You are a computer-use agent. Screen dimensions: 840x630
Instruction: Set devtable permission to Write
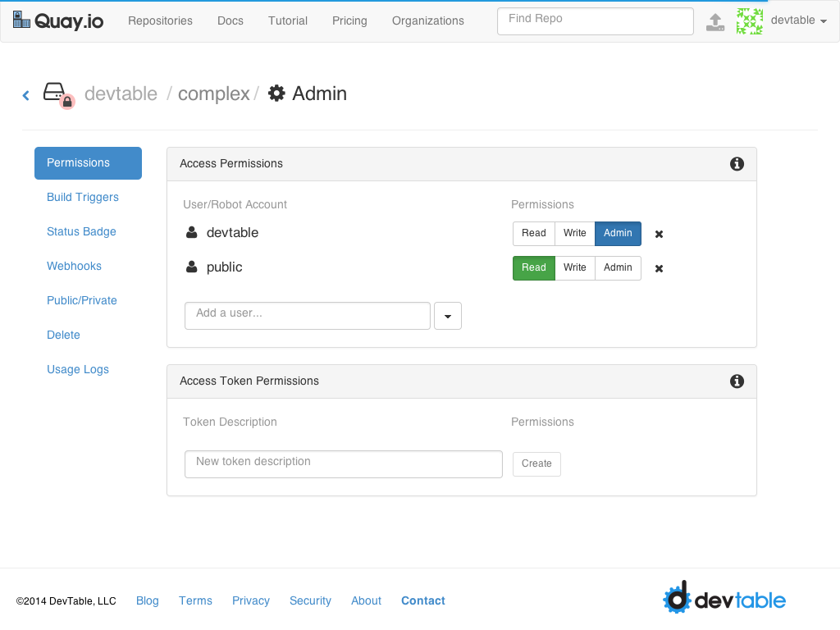575,234
